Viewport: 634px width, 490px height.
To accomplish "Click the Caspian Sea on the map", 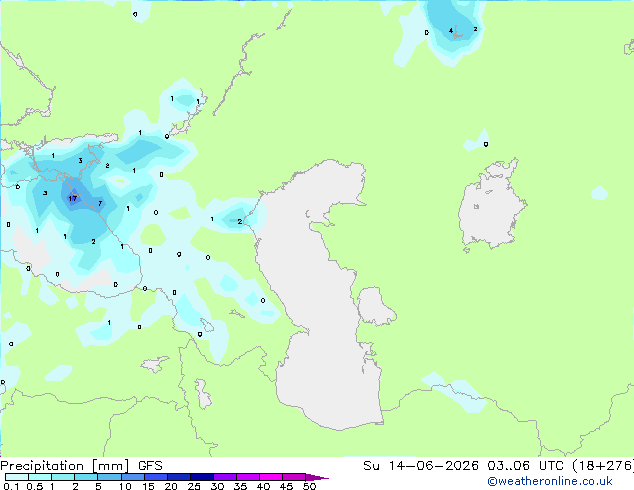I will 319,295.
